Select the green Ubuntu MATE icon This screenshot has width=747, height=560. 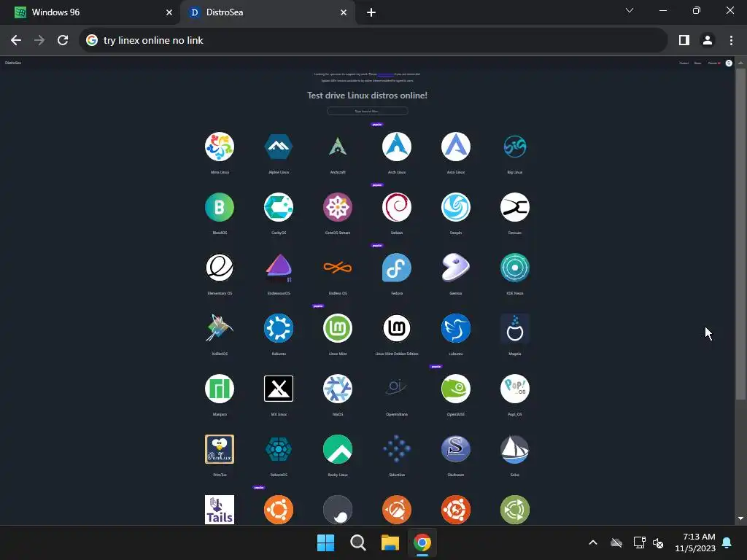tap(515, 510)
